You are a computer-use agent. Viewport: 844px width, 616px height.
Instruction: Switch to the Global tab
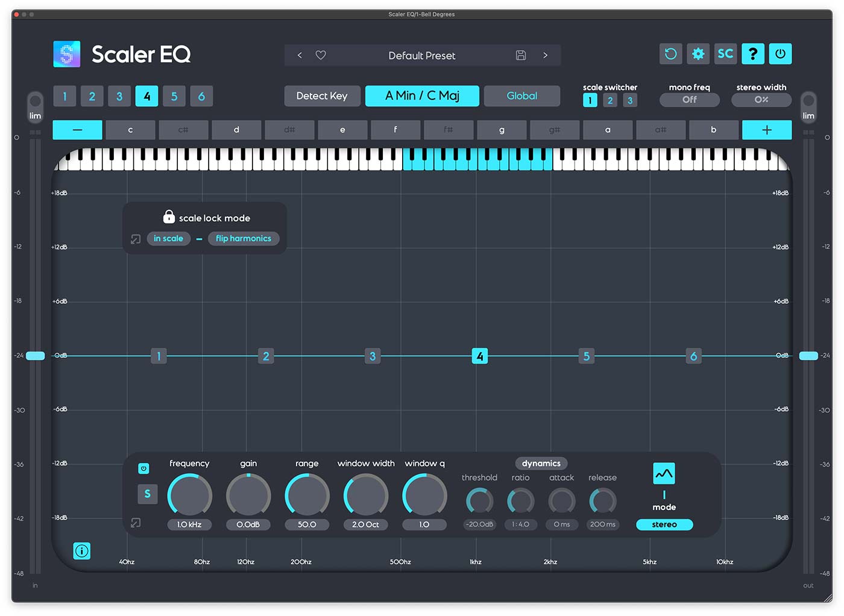(522, 95)
